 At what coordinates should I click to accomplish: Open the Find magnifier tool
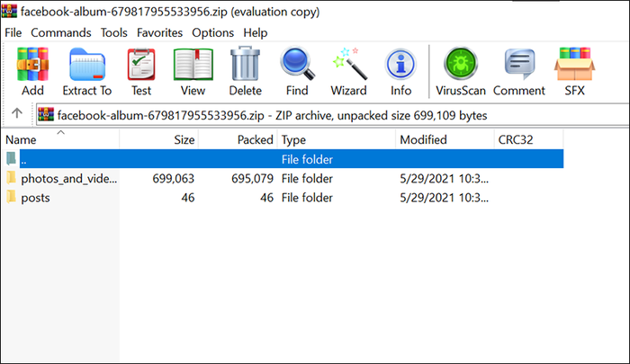click(x=297, y=72)
